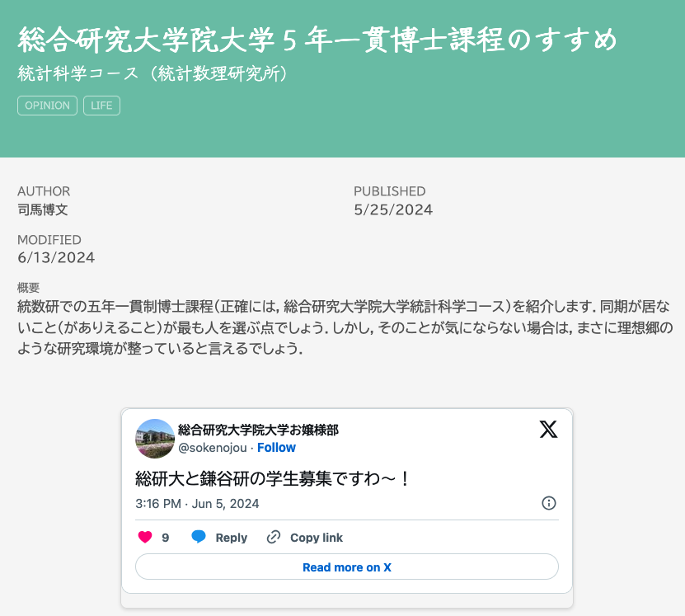Viewport: 685px width, 616px height.
Task: Click Read more on X button
Action: pyautogui.click(x=347, y=567)
